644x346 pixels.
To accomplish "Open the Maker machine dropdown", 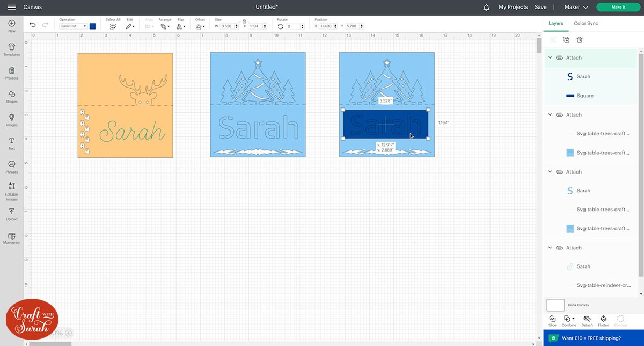I will click(576, 7).
